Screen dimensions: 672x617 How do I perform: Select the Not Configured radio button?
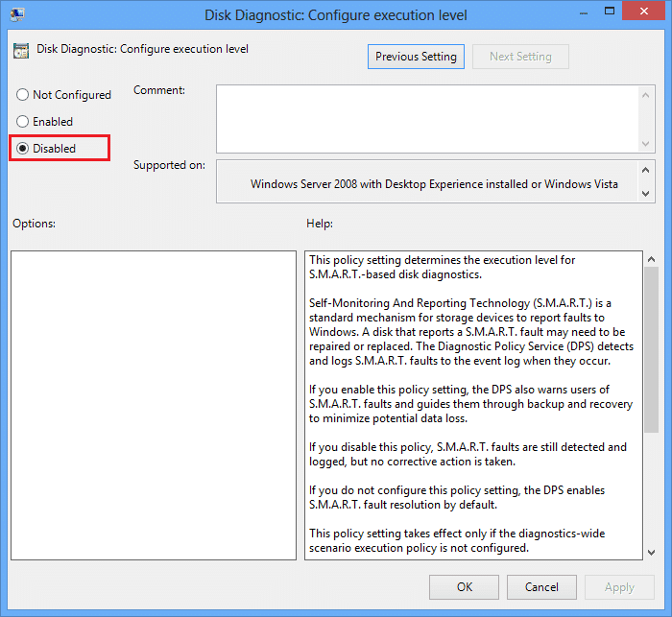tap(22, 94)
